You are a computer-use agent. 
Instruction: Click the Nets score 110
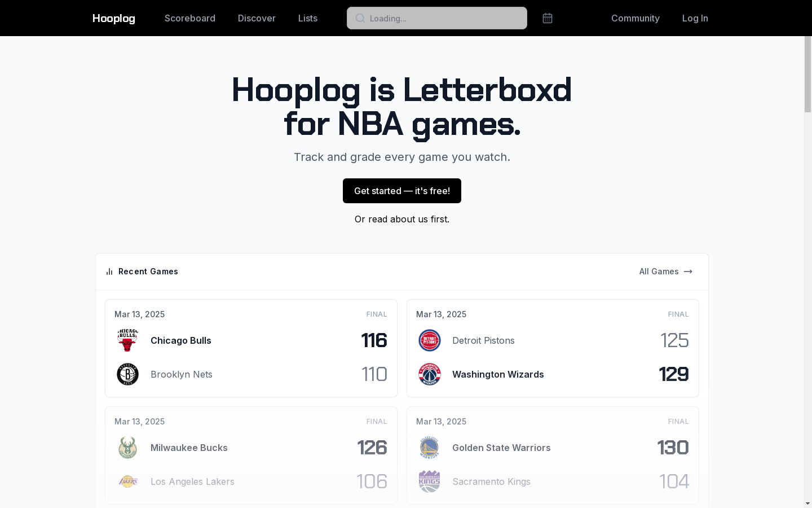[374, 374]
